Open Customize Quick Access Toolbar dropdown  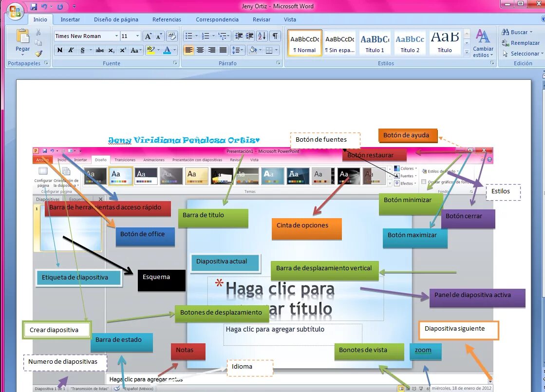click(74, 7)
